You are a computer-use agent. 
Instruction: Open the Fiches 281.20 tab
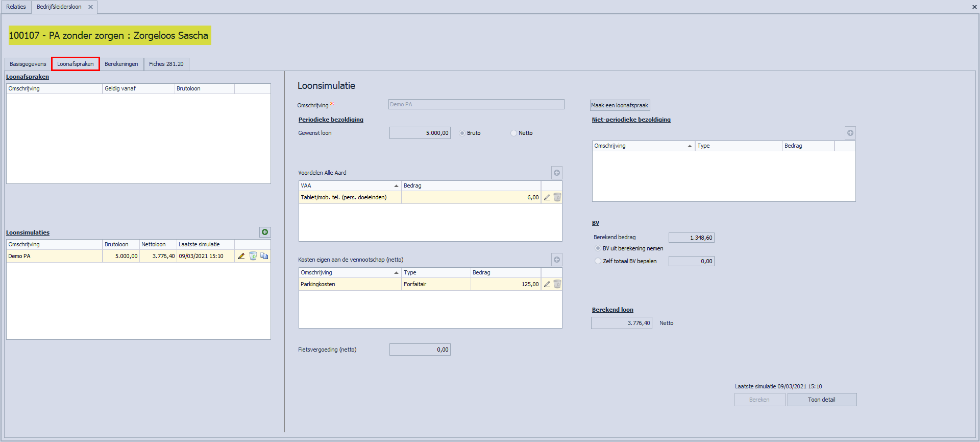(x=166, y=64)
